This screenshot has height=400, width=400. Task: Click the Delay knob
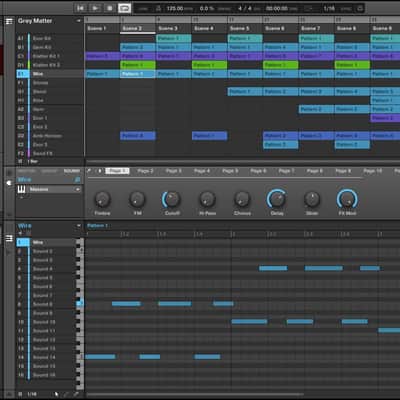[277, 199]
